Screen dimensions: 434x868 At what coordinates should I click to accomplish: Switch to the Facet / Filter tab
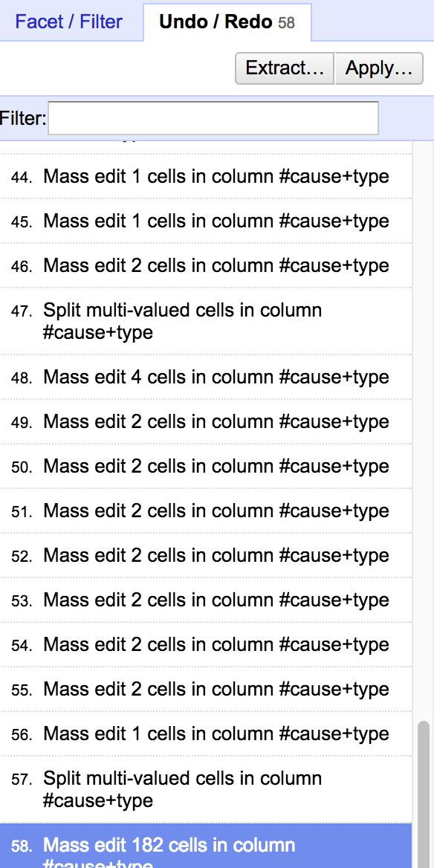click(x=68, y=22)
